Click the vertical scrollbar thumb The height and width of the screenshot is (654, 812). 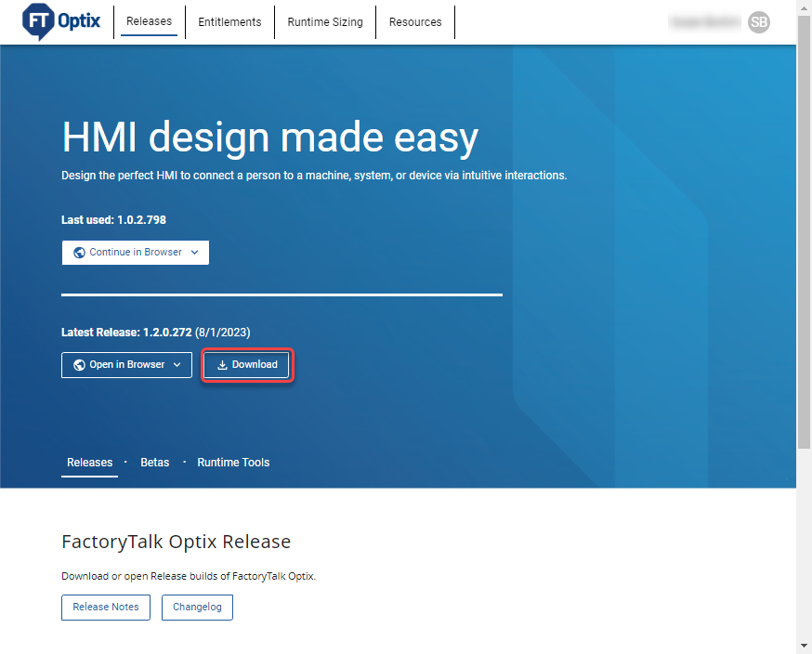tap(804, 232)
